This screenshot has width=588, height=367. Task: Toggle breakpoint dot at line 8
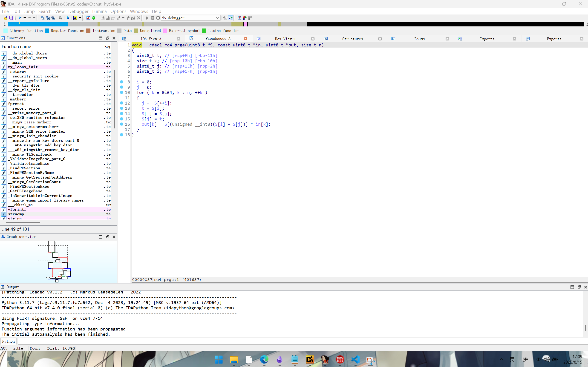pyautogui.click(x=122, y=82)
